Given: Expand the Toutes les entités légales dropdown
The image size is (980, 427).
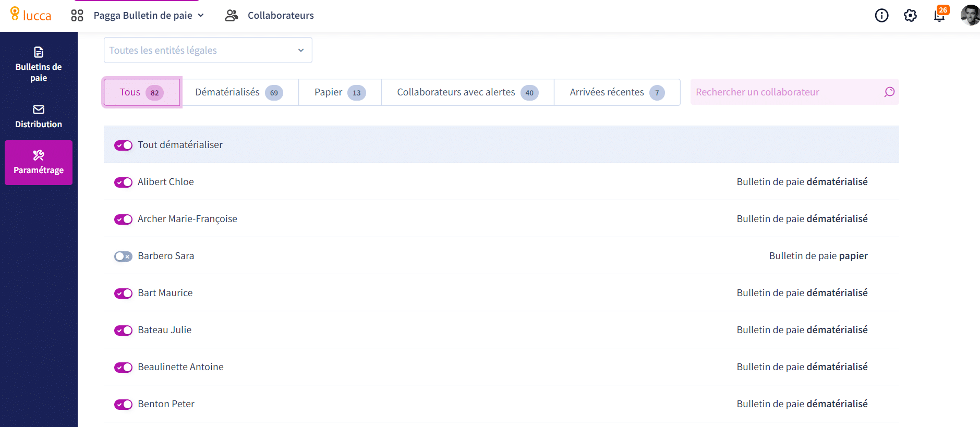Looking at the screenshot, I should 208,50.
